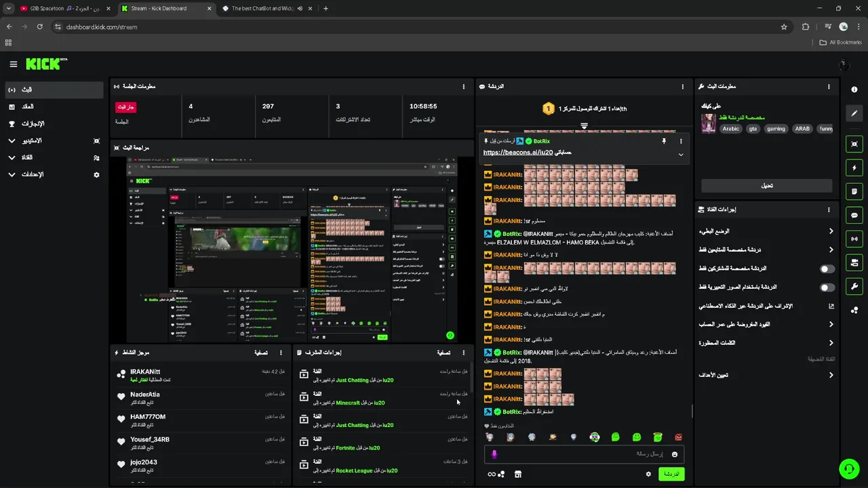Screen dimensions: 868x488
Task: Select the green halo emote in chat
Action: pyautogui.click(x=658, y=437)
